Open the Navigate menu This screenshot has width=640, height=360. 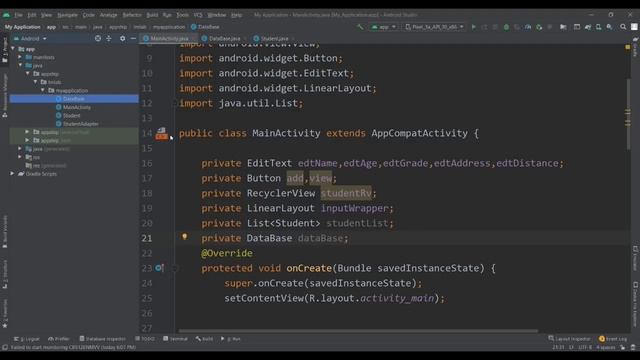pos(67,15)
